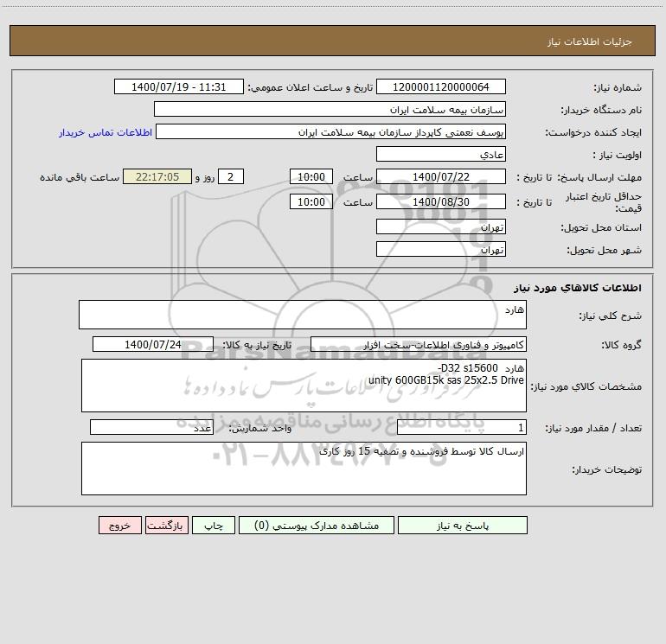Click response deadline date 1400/07/22
Image resolution: width=666 pixels, height=644 pixels.
[x=441, y=176]
